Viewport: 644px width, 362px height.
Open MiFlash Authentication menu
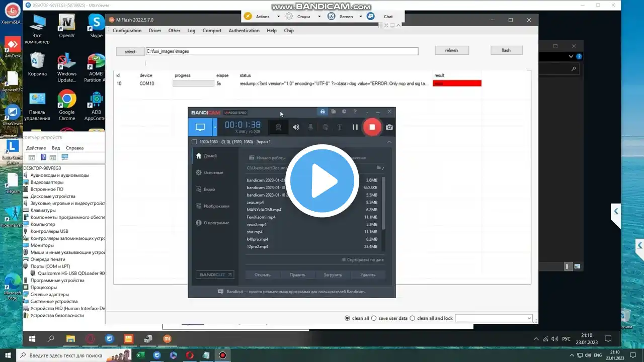(x=244, y=31)
